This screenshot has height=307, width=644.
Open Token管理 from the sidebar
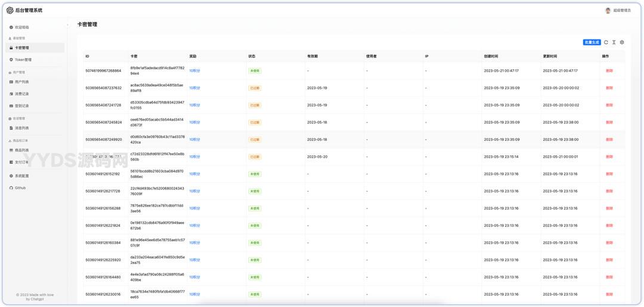pyautogui.click(x=23, y=60)
